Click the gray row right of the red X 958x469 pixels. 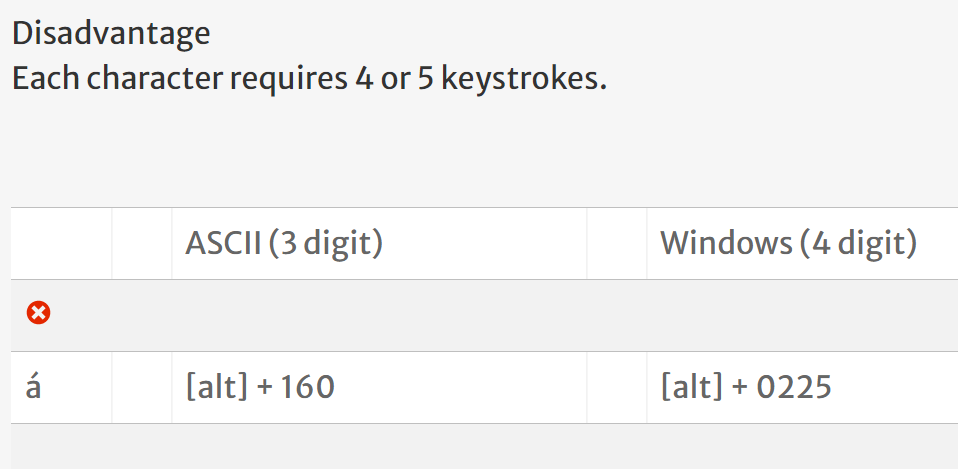(x=500, y=315)
